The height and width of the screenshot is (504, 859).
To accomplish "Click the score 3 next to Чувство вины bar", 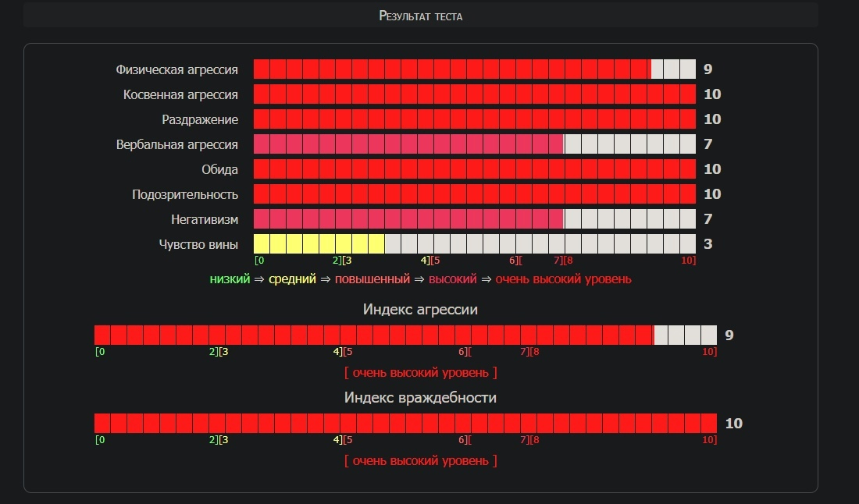I will (708, 244).
